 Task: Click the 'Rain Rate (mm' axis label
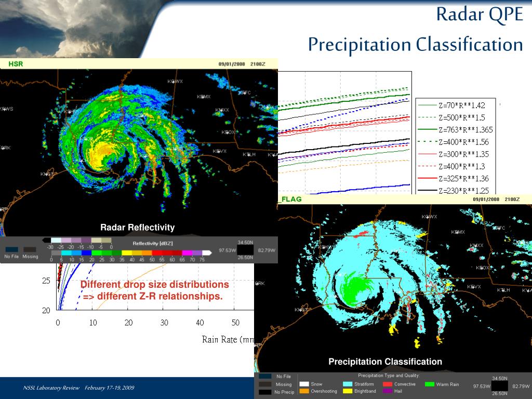[x=228, y=339]
